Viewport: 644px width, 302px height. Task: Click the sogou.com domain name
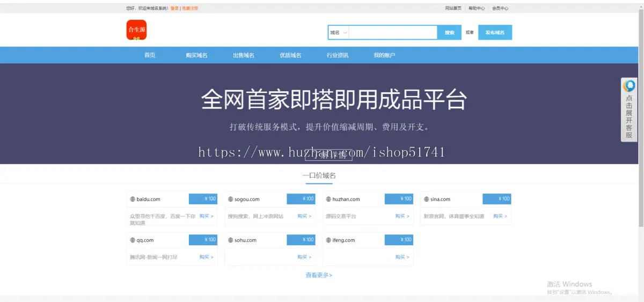click(x=247, y=199)
